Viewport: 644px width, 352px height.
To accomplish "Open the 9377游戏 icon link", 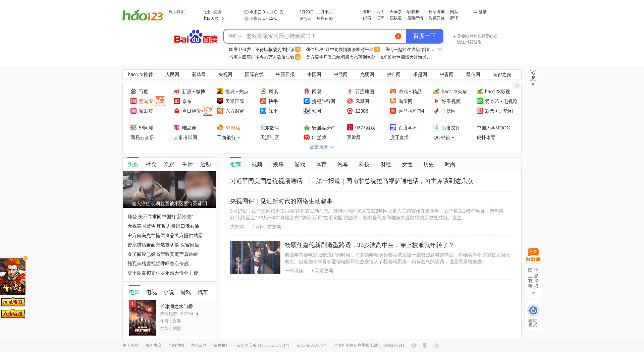I will (x=350, y=127).
